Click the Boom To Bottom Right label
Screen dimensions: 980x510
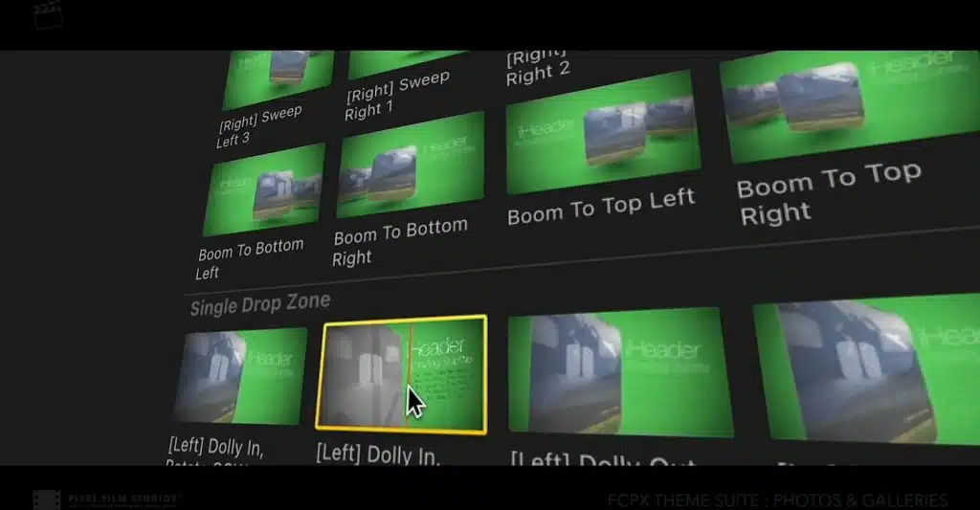click(400, 242)
